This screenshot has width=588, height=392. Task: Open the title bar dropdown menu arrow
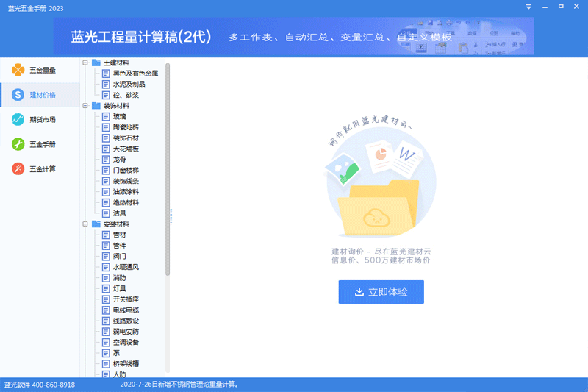(x=528, y=7)
